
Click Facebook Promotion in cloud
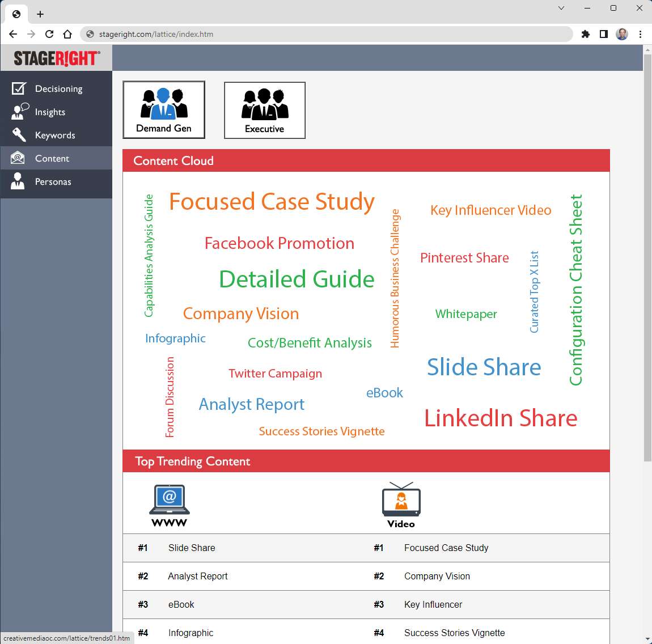(x=280, y=243)
